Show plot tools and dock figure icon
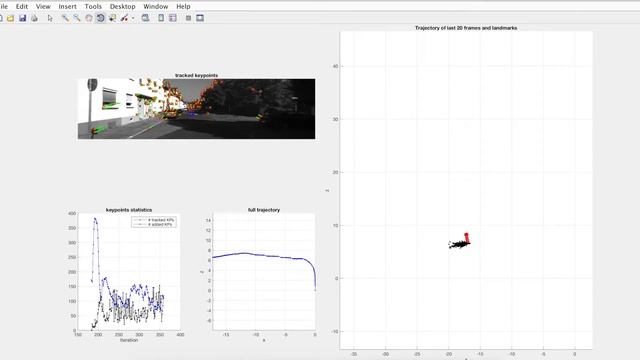 coord(200,18)
